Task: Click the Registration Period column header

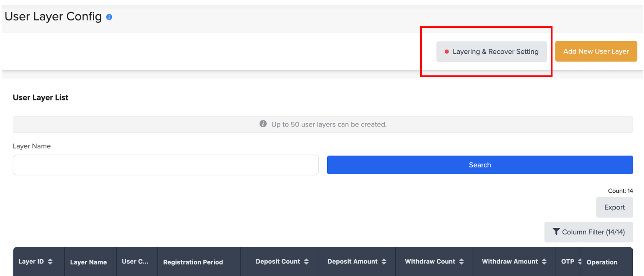Action: point(193,262)
